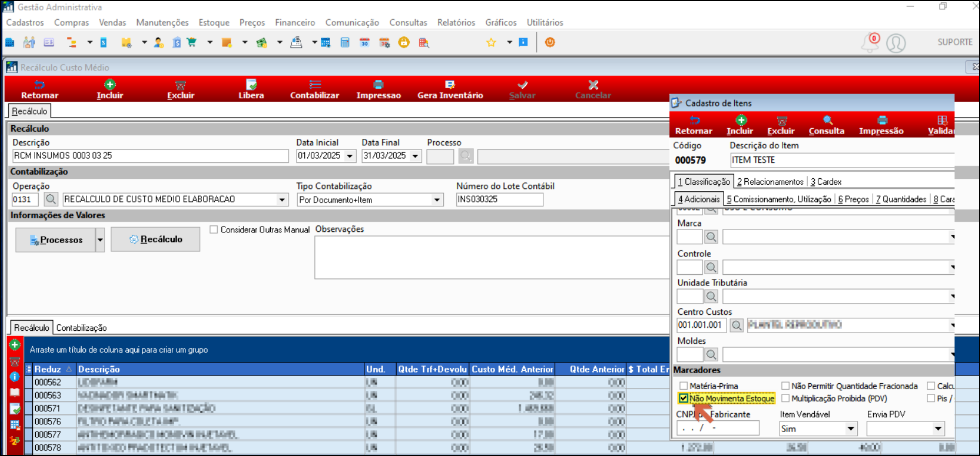Expand the Marca description dropdown

[x=952, y=237]
